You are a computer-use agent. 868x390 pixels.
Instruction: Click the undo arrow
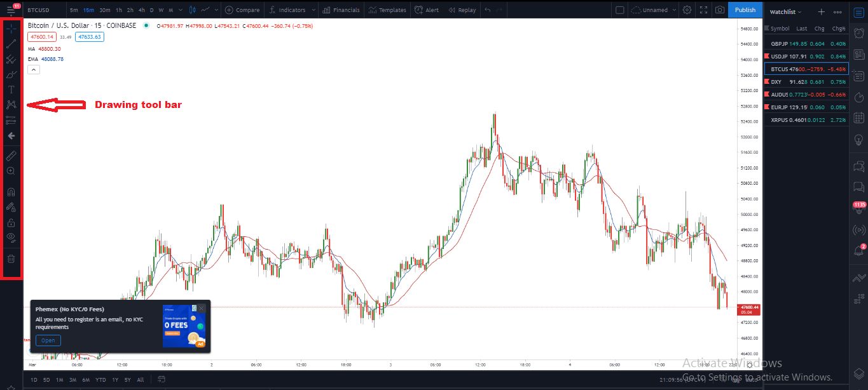tap(488, 10)
